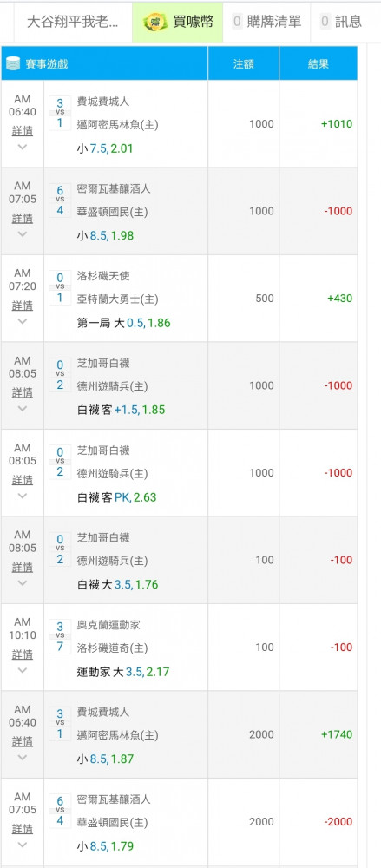The image size is (381, 868).
Task: Click the database icon beside 賽事遊戲
Action: pos(13,63)
